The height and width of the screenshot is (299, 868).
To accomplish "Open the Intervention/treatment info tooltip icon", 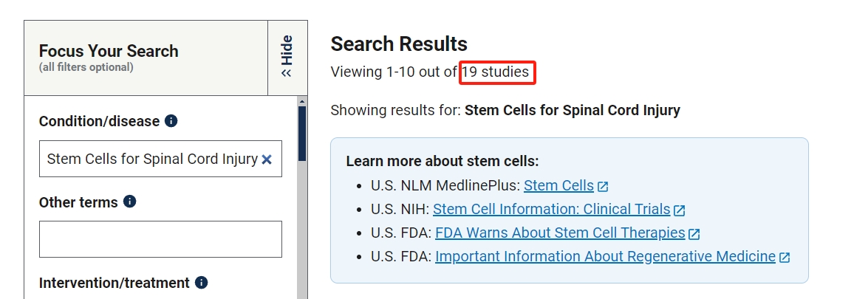I will [x=202, y=283].
